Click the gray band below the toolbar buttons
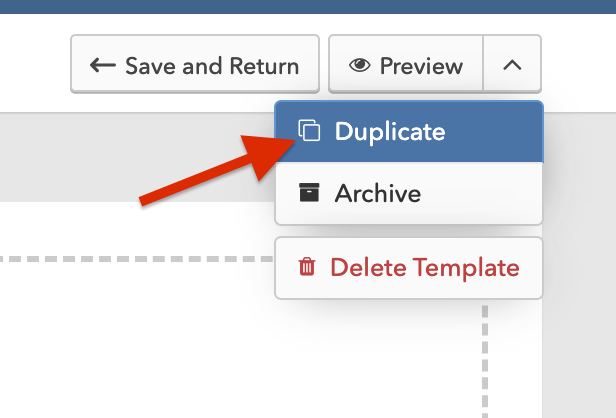Viewport: 616px width, 418px height. pos(137,157)
